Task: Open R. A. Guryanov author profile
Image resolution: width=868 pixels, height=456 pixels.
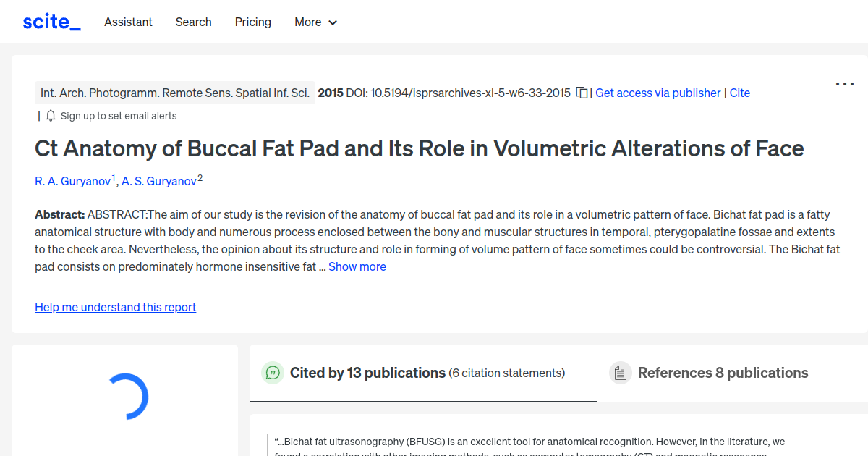Action: [x=72, y=181]
